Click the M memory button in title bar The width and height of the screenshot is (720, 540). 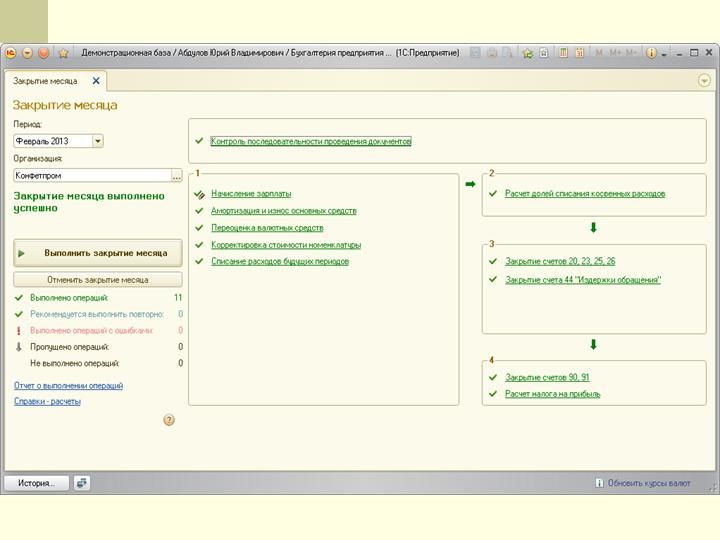[599, 53]
